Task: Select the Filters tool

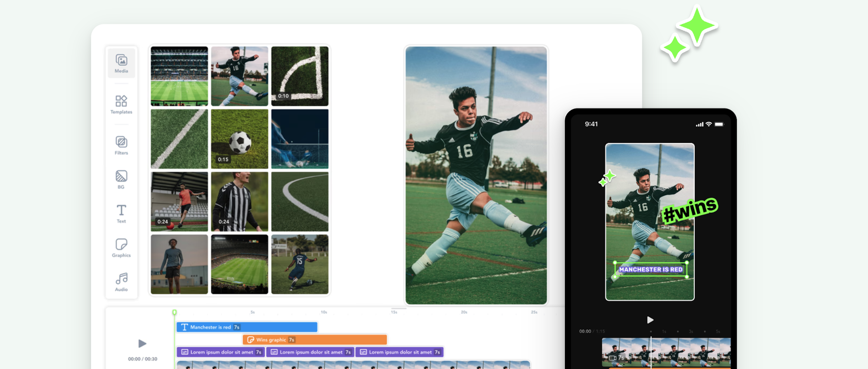Action: [x=121, y=145]
